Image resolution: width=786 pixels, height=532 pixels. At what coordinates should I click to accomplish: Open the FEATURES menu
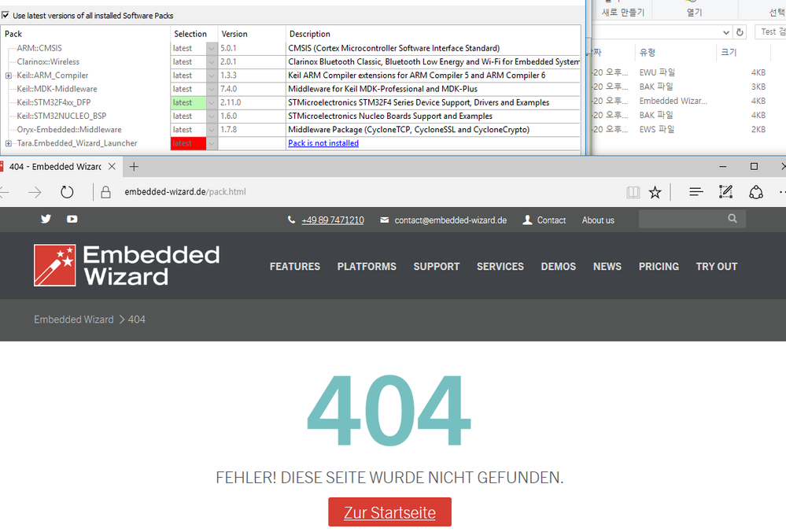[x=295, y=266]
